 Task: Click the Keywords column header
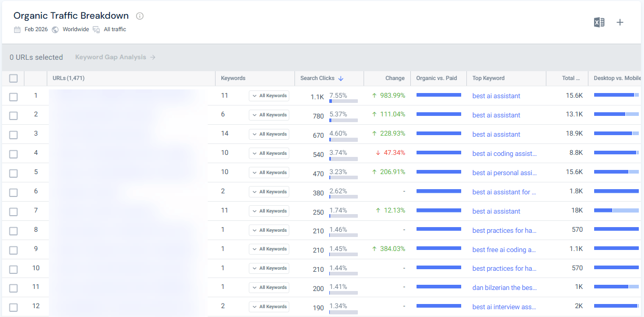(233, 78)
